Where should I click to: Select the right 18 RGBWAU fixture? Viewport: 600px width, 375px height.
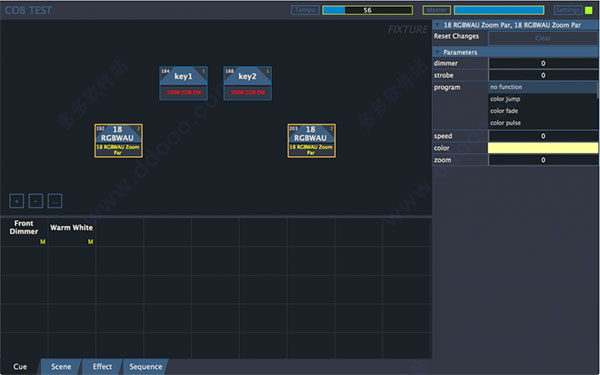click(312, 140)
